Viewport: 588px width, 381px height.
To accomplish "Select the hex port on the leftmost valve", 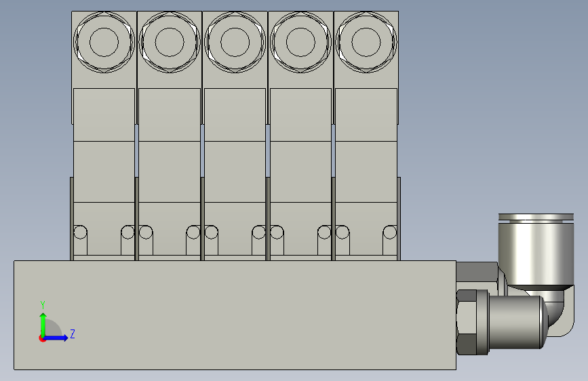I will [x=104, y=42].
